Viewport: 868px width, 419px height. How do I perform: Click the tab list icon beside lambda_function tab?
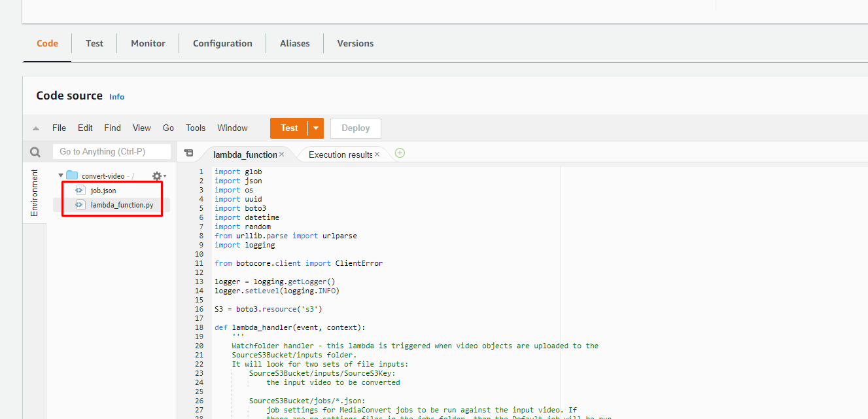[188, 153]
